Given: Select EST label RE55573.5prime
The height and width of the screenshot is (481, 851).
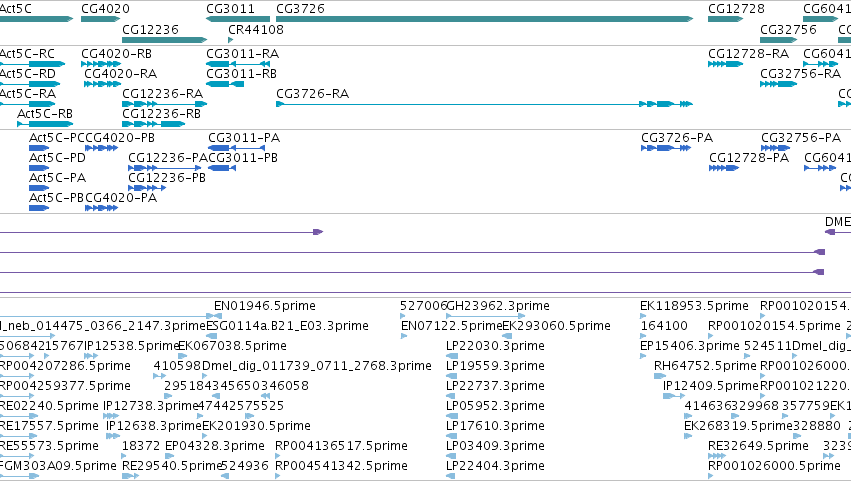Looking at the screenshot, I should coord(49,446).
